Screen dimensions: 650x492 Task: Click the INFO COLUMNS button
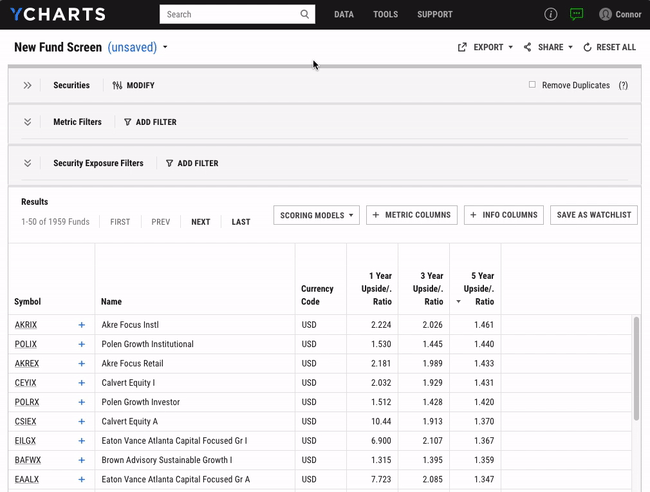coord(504,215)
